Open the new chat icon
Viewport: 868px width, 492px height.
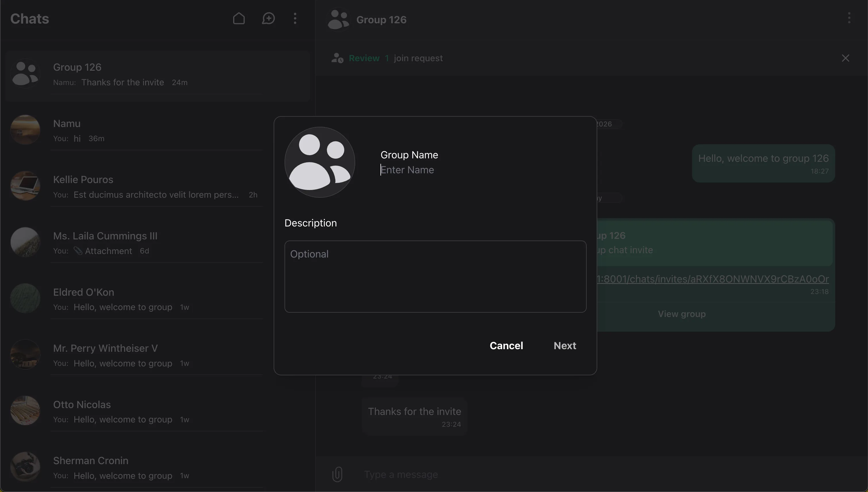(268, 19)
